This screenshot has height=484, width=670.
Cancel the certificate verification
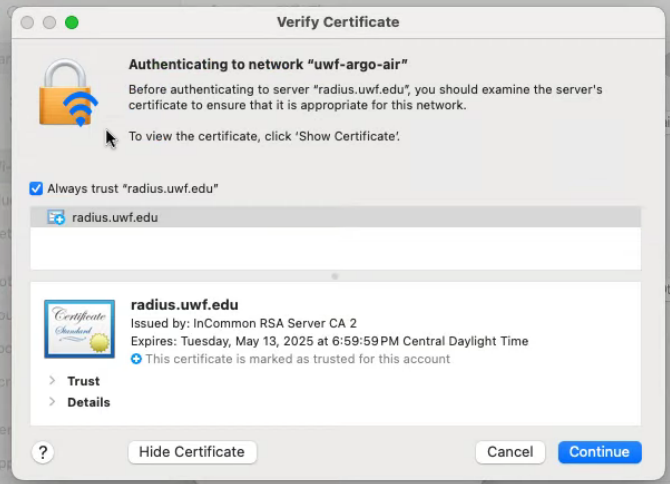[510, 452]
